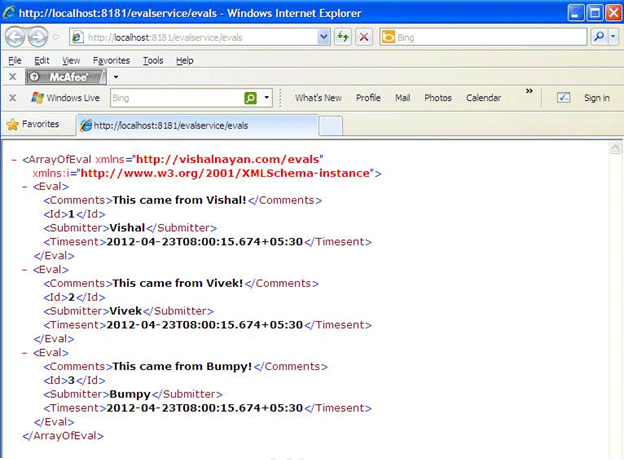
Task: Open Calendar in Windows Live toolbar
Action: coord(484,98)
